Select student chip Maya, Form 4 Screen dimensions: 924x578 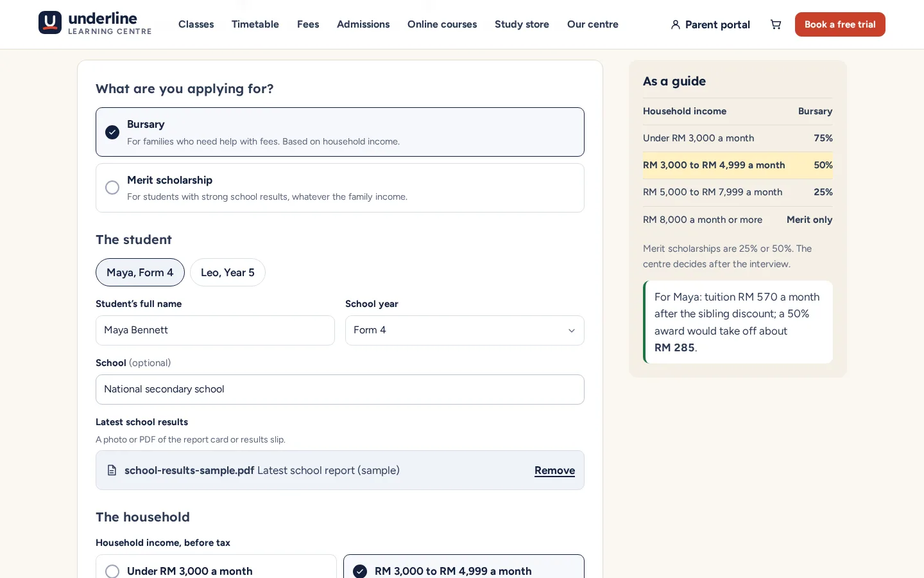click(x=140, y=272)
